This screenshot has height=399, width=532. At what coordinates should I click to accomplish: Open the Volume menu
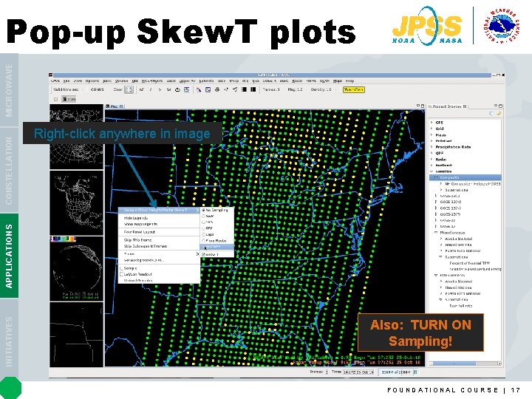coord(121,81)
